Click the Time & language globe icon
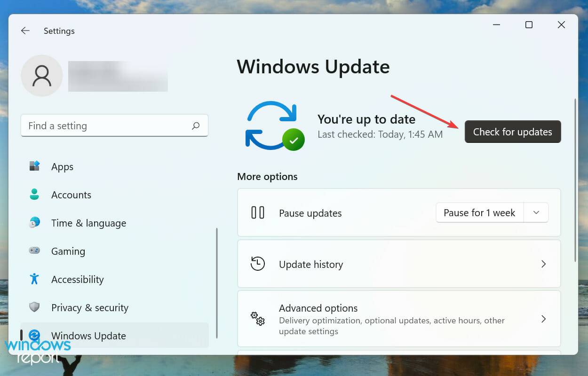This screenshot has width=588, height=376. click(35, 223)
